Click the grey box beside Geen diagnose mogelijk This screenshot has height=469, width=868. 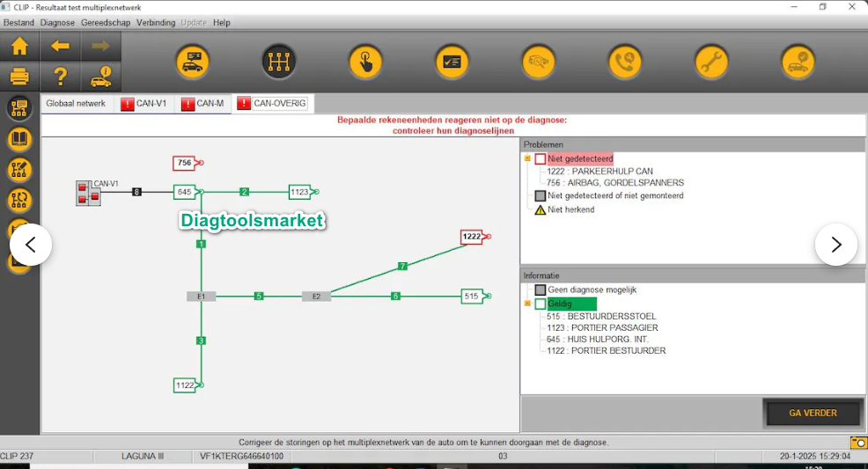click(541, 289)
